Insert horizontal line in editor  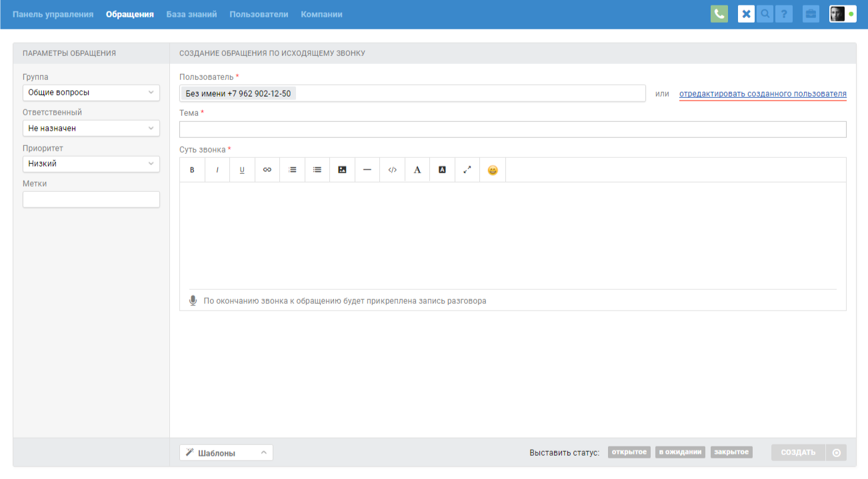(x=367, y=170)
